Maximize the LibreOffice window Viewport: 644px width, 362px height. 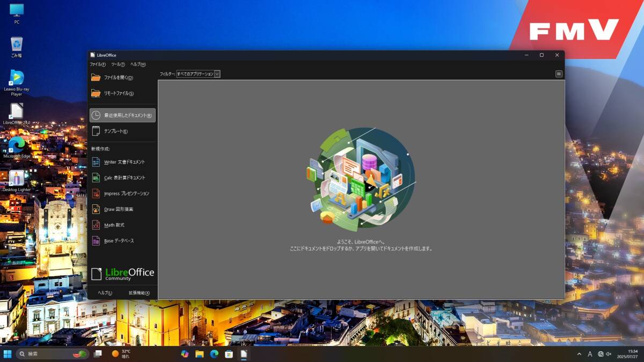541,55
